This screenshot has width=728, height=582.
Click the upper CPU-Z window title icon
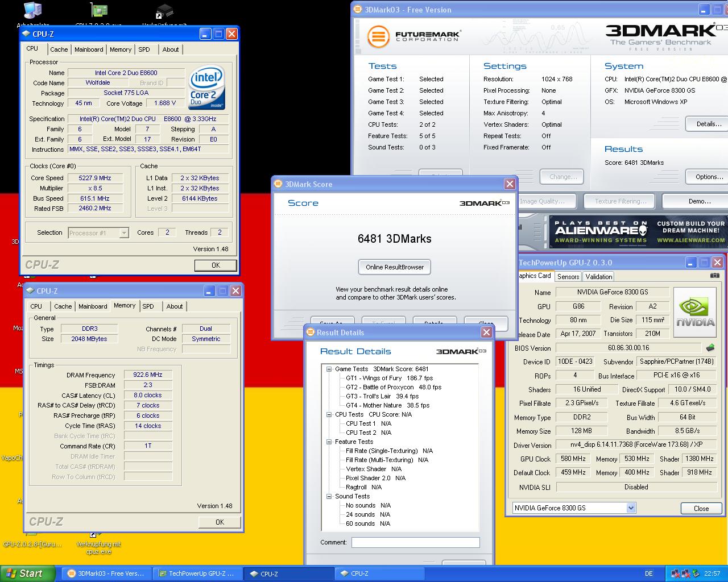(x=26, y=34)
